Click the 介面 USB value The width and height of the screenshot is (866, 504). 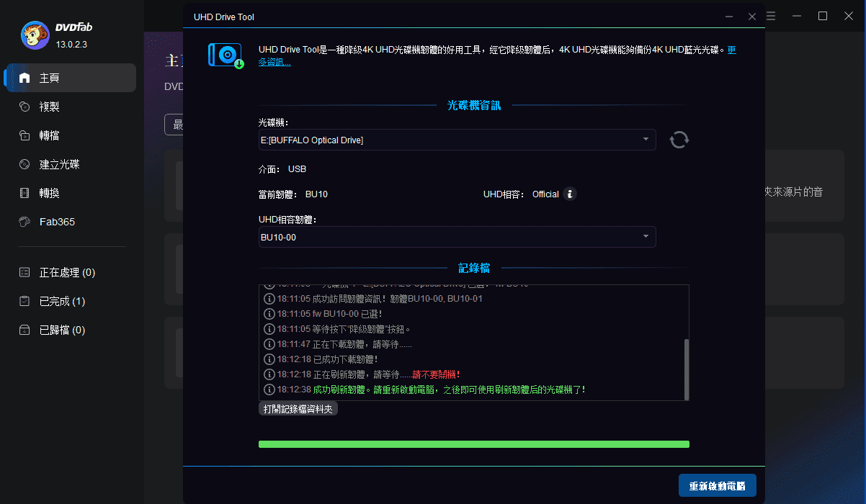(x=297, y=169)
